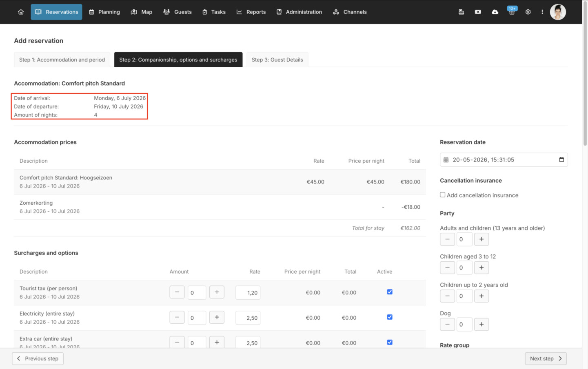Go to the home icon in navbar

[x=21, y=12]
